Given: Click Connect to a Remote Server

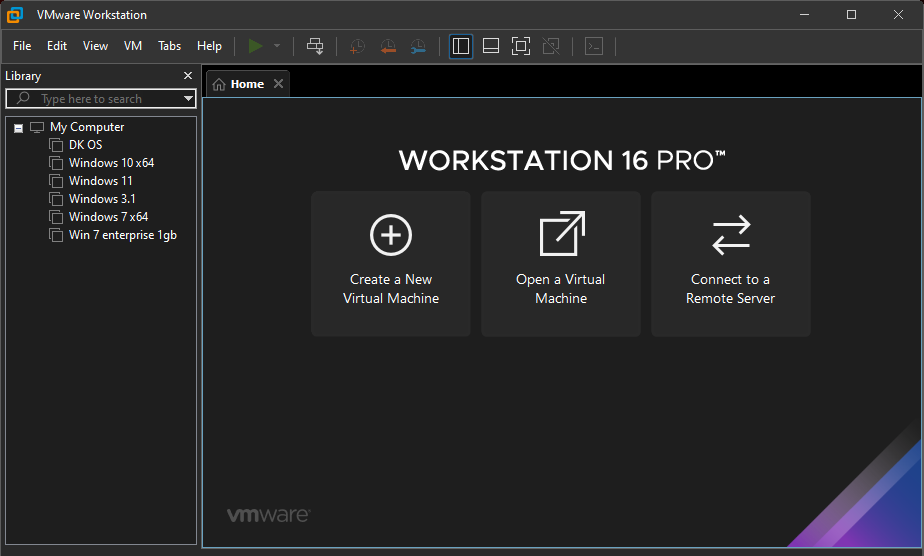Looking at the screenshot, I should [731, 264].
